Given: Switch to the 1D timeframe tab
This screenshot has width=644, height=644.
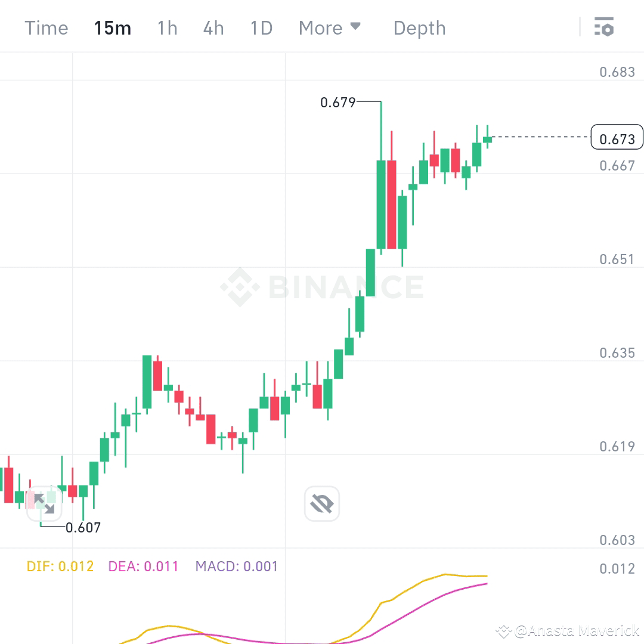Looking at the screenshot, I should point(261,27).
